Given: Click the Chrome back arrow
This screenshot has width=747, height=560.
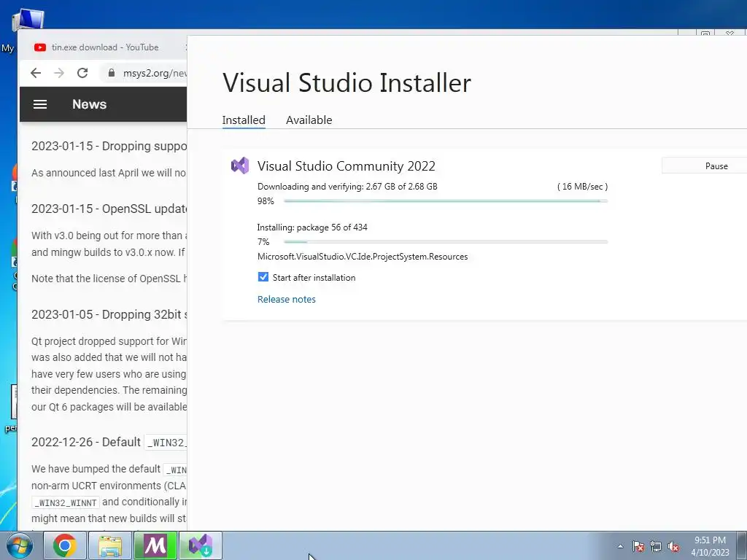Looking at the screenshot, I should point(36,73).
